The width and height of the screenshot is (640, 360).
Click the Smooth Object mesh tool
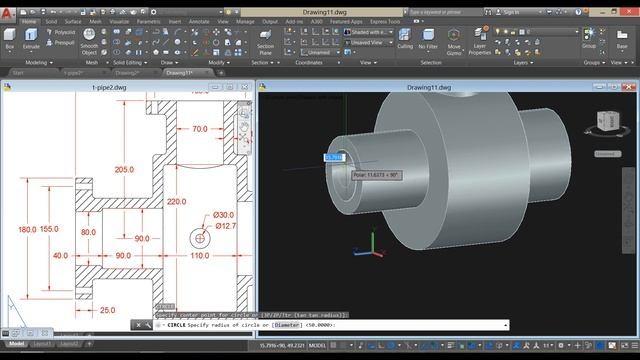click(89, 42)
